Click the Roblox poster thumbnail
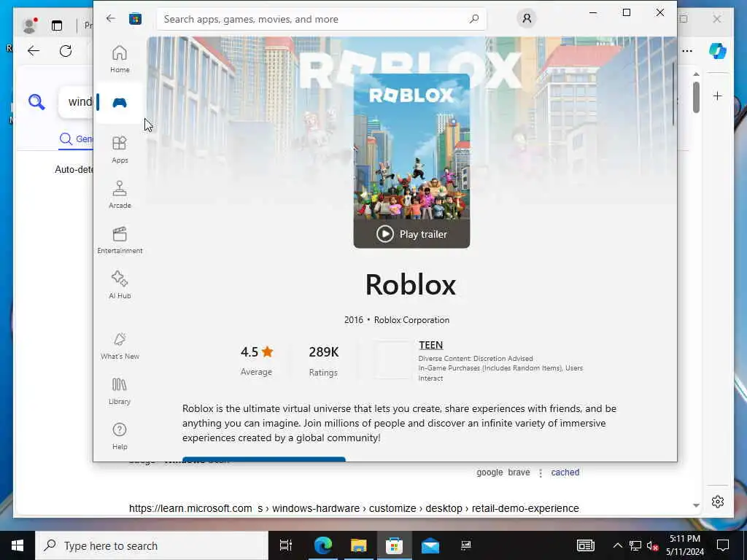Screen dimensions: 747x560 pos(411,147)
